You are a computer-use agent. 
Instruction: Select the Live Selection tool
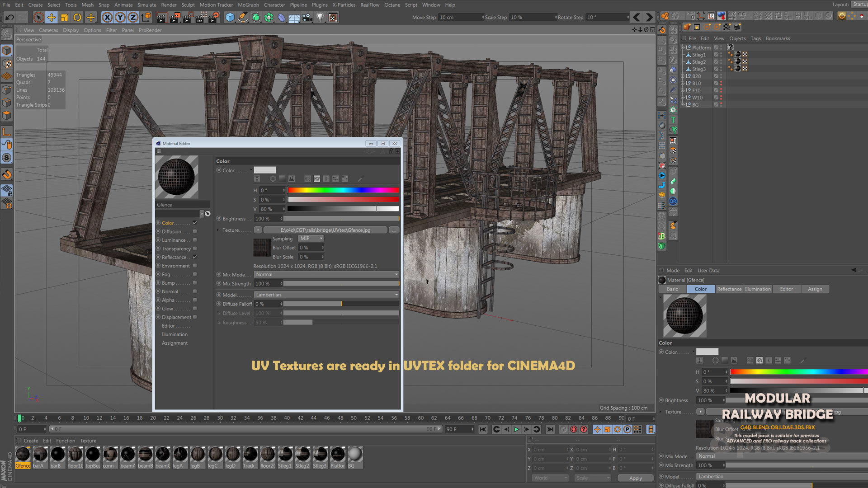tap(39, 17)
